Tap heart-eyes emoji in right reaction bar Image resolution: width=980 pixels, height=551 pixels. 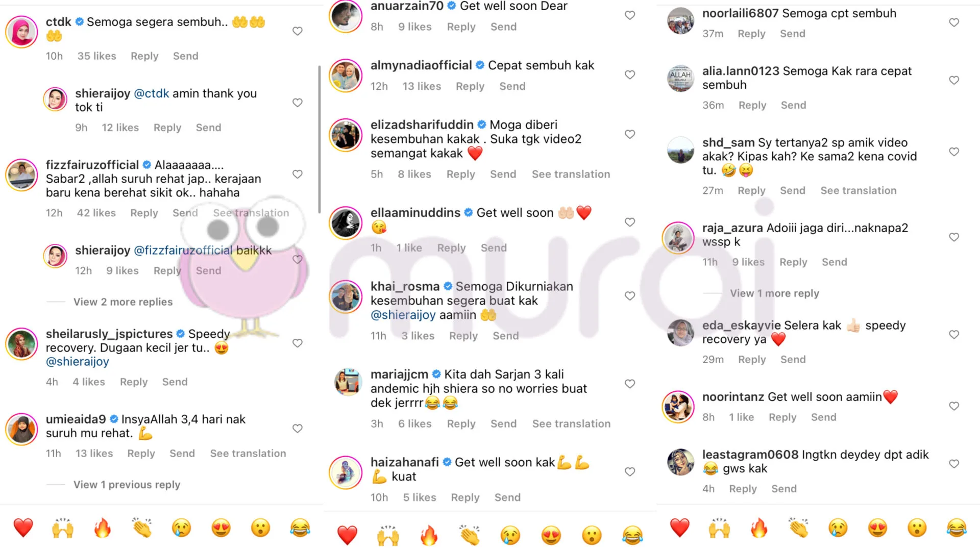pyautogui.click(x=877, y=528)
